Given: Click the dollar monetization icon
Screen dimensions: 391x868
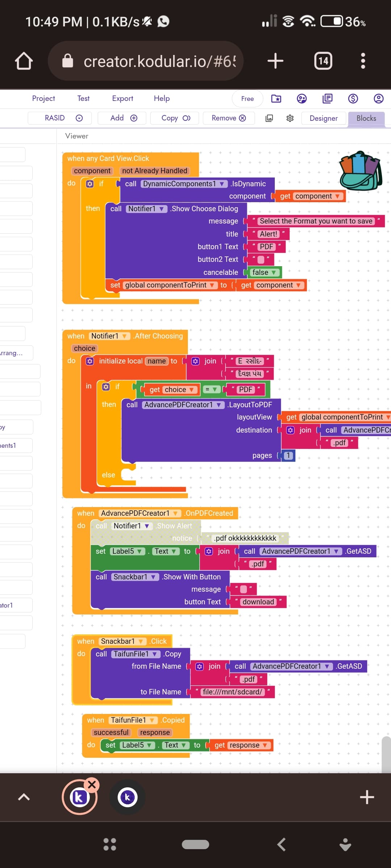Looking at the screenshot, I should (x=353, y=98).
